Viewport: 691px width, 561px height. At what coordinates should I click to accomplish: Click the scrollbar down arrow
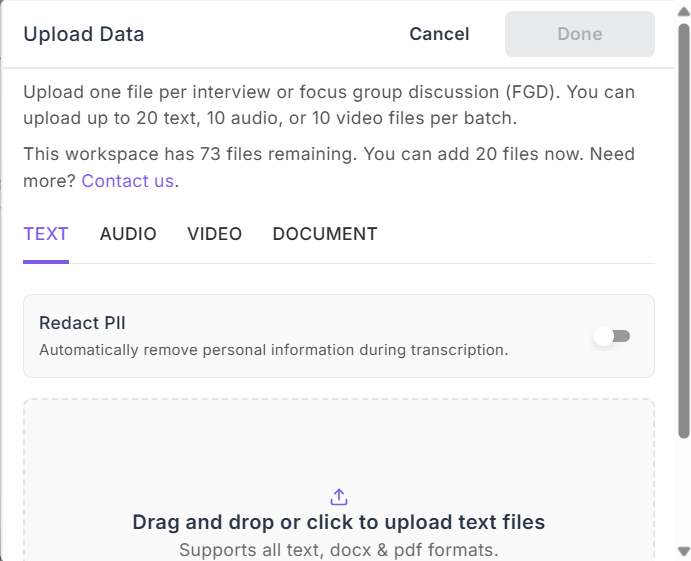684,550
